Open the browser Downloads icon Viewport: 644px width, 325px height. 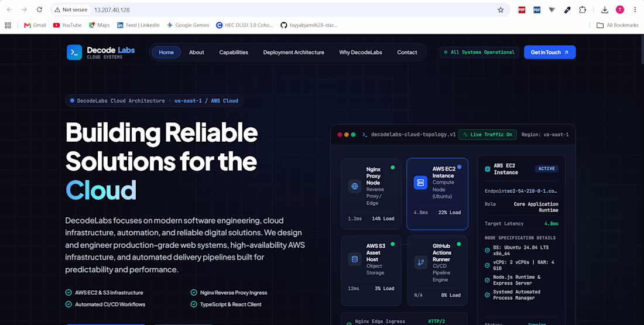605,10
